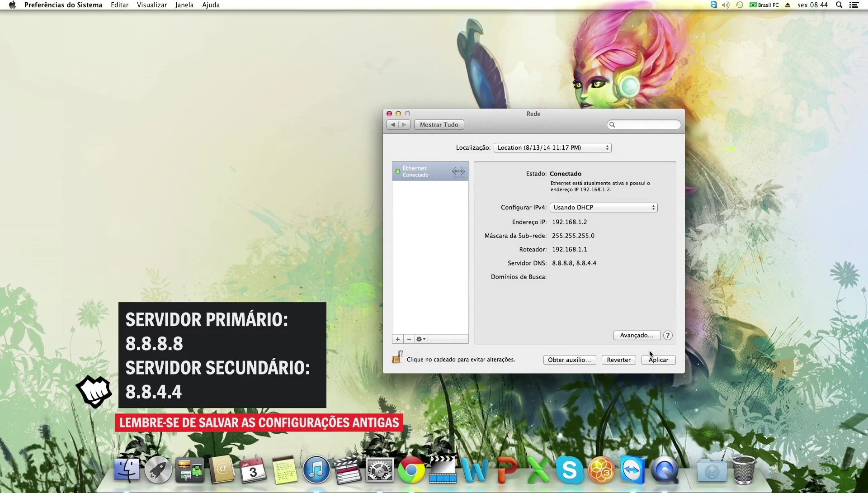Open the Editar menu
The width and height of the screenshot is (868, 493).
(x=119, y=5)
